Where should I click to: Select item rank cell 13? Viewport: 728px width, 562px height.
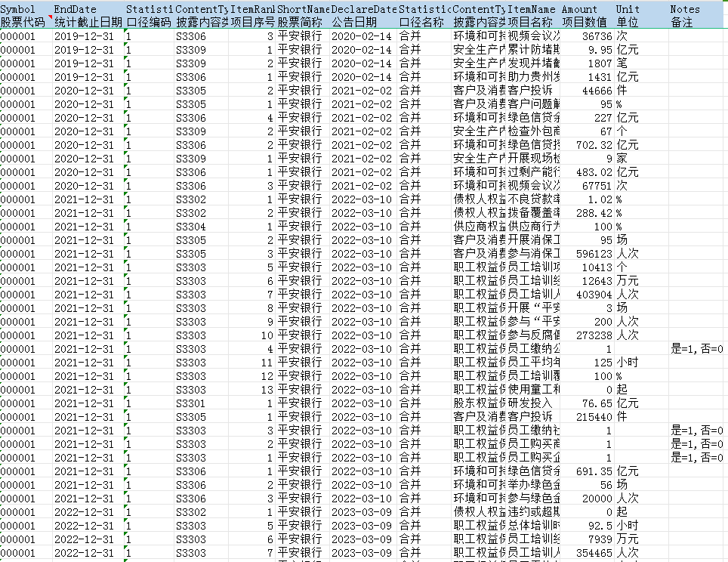tap(252, 390)
